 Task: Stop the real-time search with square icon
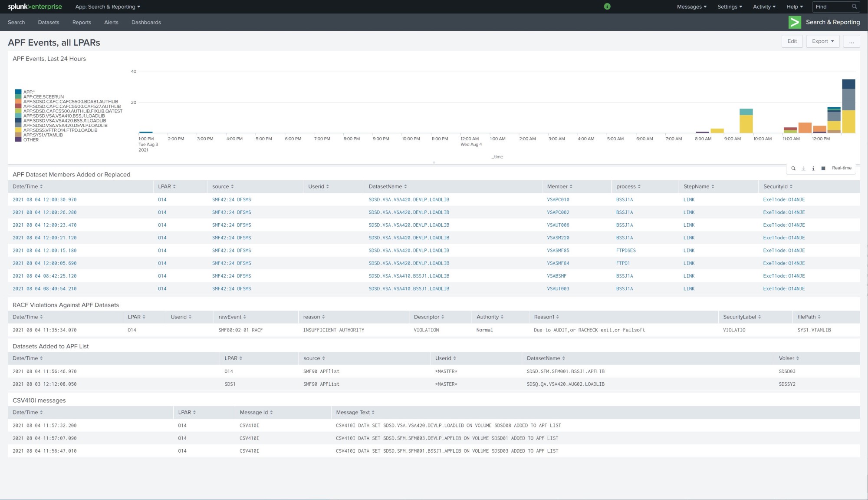[x=823, y=169]
